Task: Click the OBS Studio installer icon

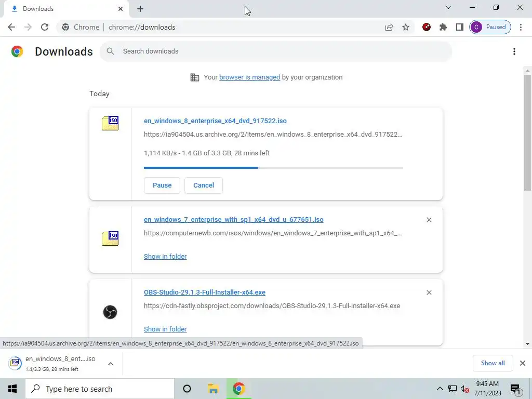Action: click(x=110, y=312)
